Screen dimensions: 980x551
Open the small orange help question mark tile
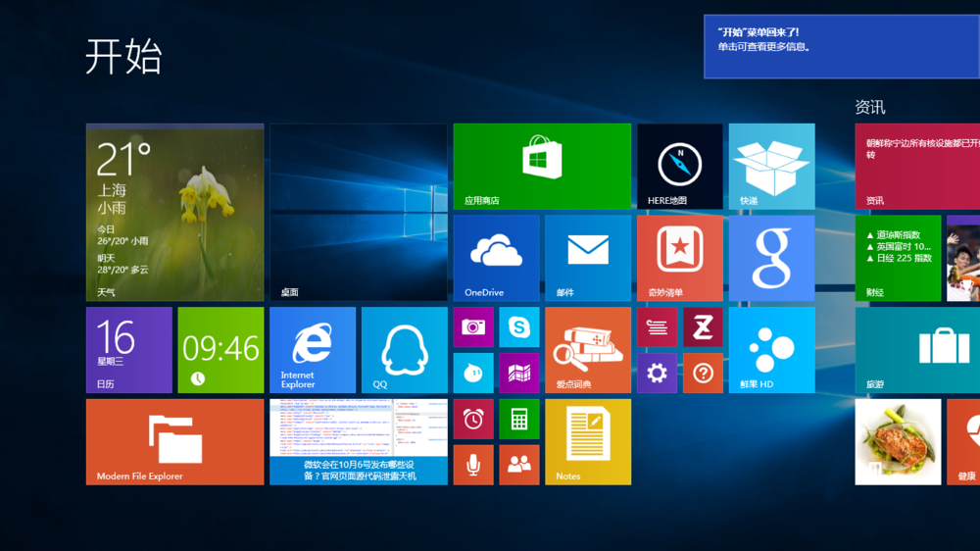pyautogui.click(x=703, y=374)
